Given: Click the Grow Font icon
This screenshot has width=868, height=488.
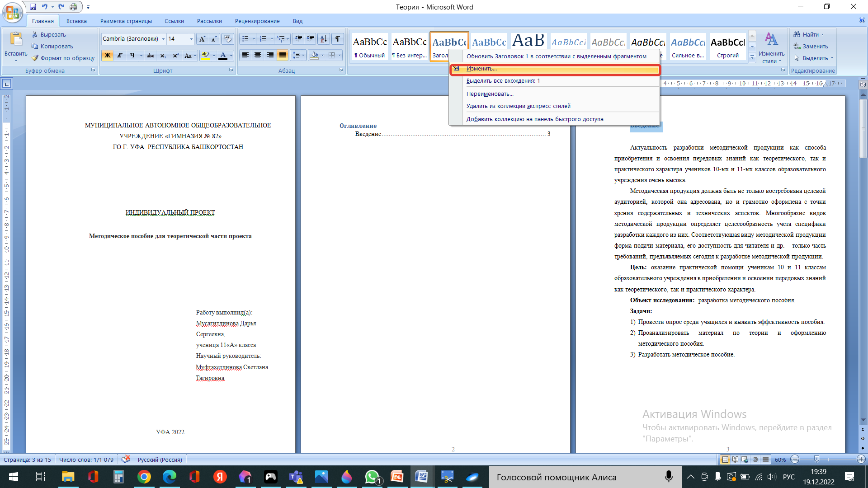Looking at the screenshot, I should point(202,39).
